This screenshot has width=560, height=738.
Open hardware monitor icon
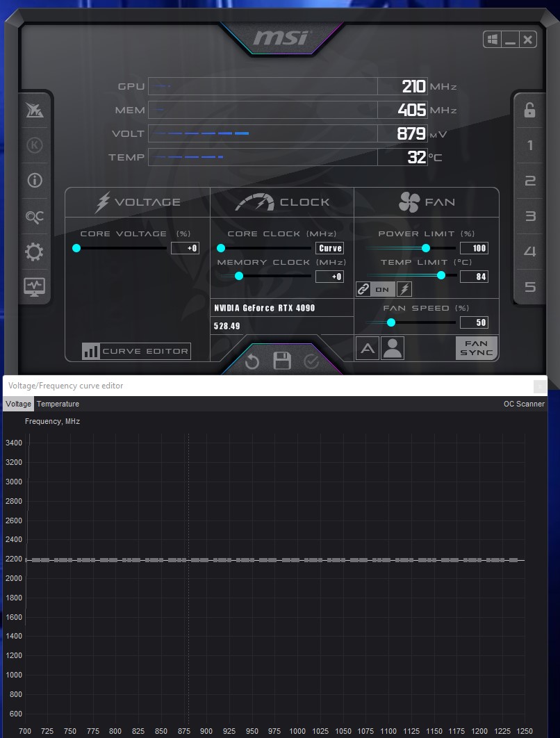coord(34,286)
